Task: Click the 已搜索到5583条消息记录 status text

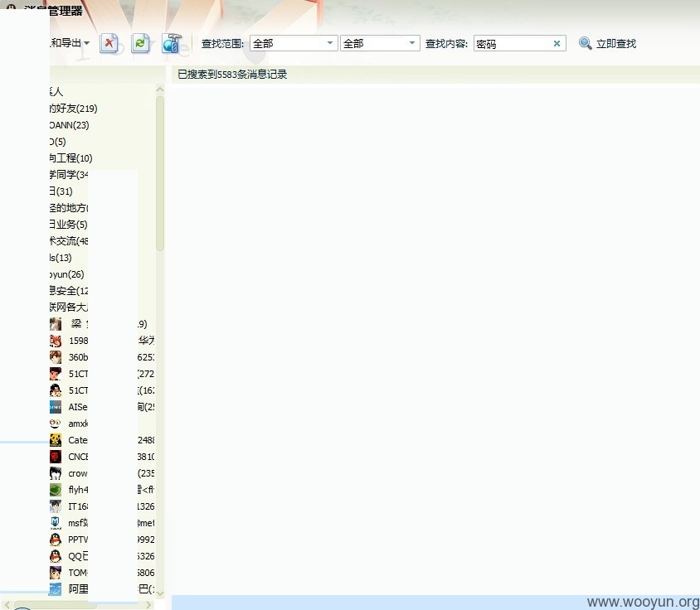Action: [232, 74]
